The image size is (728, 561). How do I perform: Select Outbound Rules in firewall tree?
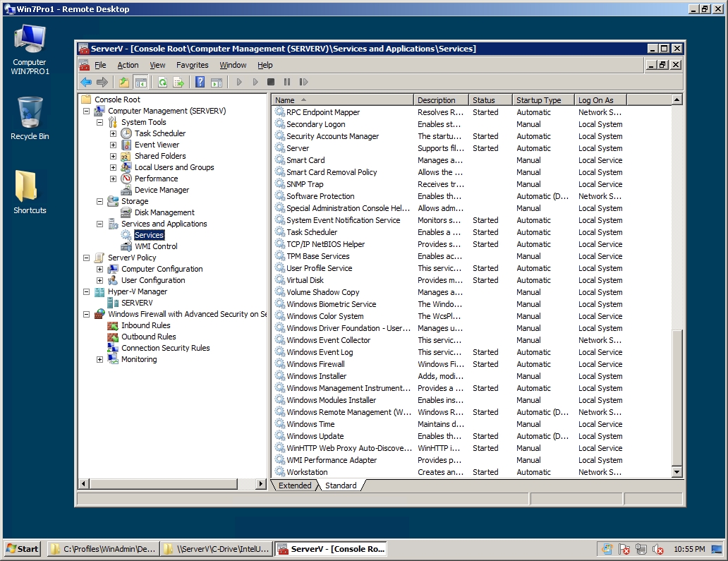[x=149, y=337]
